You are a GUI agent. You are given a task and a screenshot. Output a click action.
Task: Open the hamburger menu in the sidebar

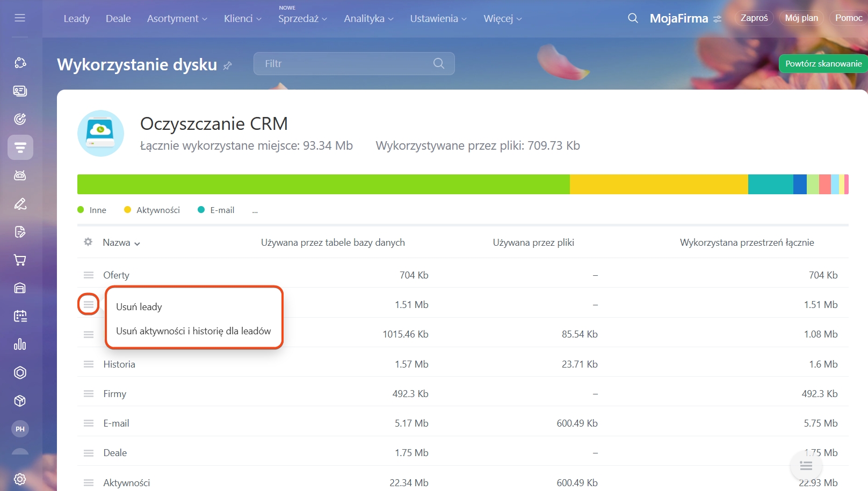click(x=20, y=18)
